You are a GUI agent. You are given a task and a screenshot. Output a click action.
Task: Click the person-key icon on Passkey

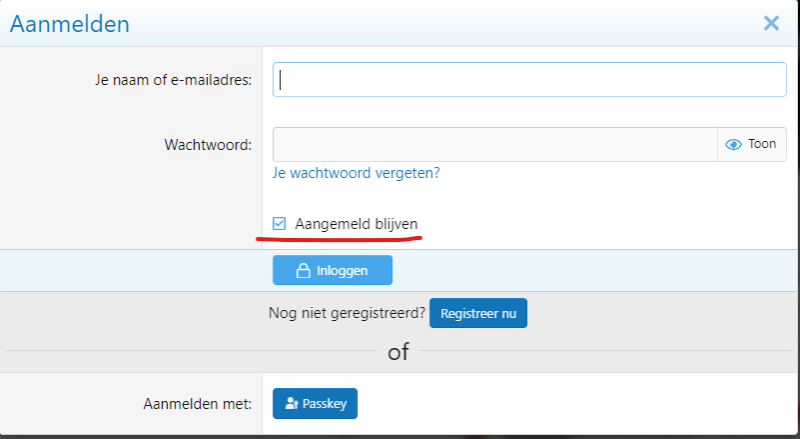coord(291,404)
